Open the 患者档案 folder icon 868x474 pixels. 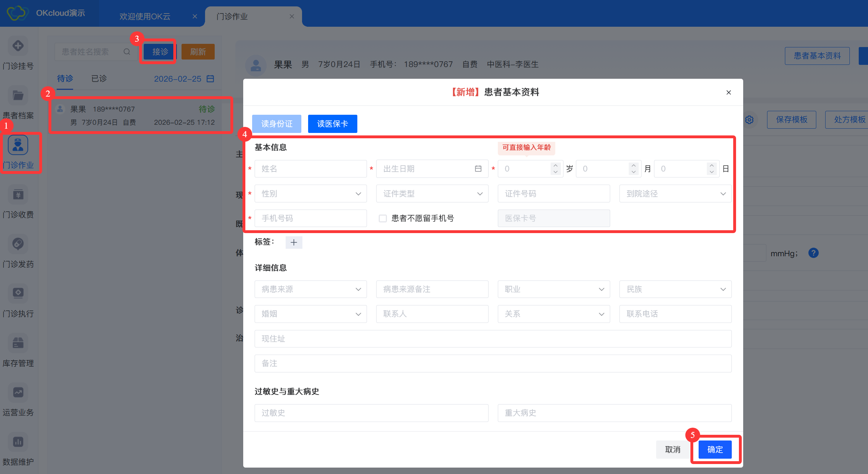coord(18,96)
